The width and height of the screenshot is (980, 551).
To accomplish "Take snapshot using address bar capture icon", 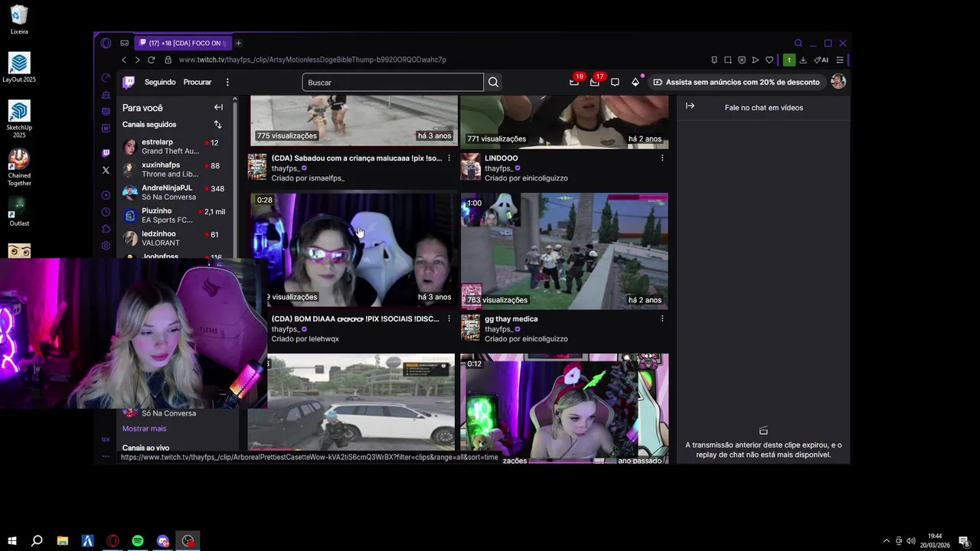I will pos(728,60).
